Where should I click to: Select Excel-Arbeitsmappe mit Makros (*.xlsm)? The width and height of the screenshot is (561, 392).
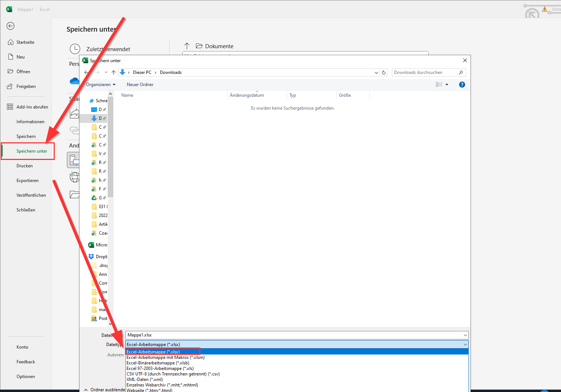point(165,357)
